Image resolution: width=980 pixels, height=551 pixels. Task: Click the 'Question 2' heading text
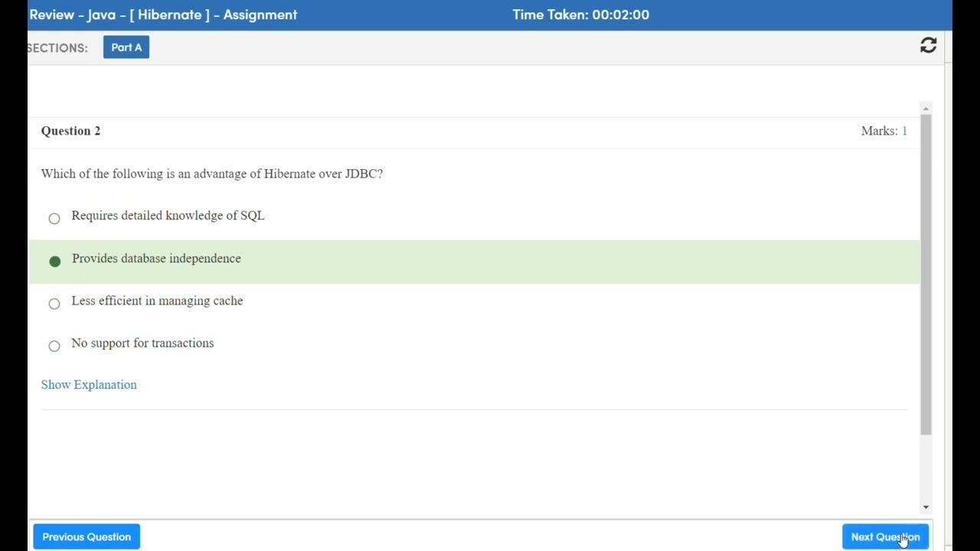[70, 131]
